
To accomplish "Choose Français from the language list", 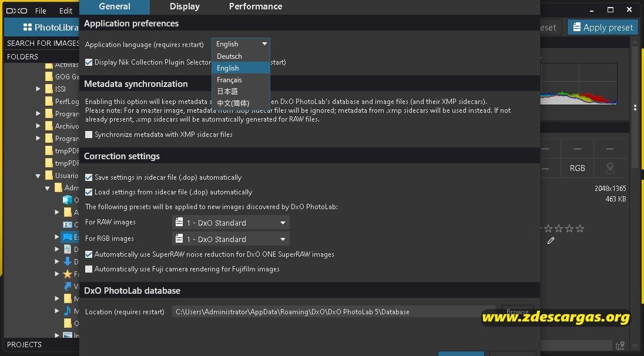I will (x=241, y=80).
